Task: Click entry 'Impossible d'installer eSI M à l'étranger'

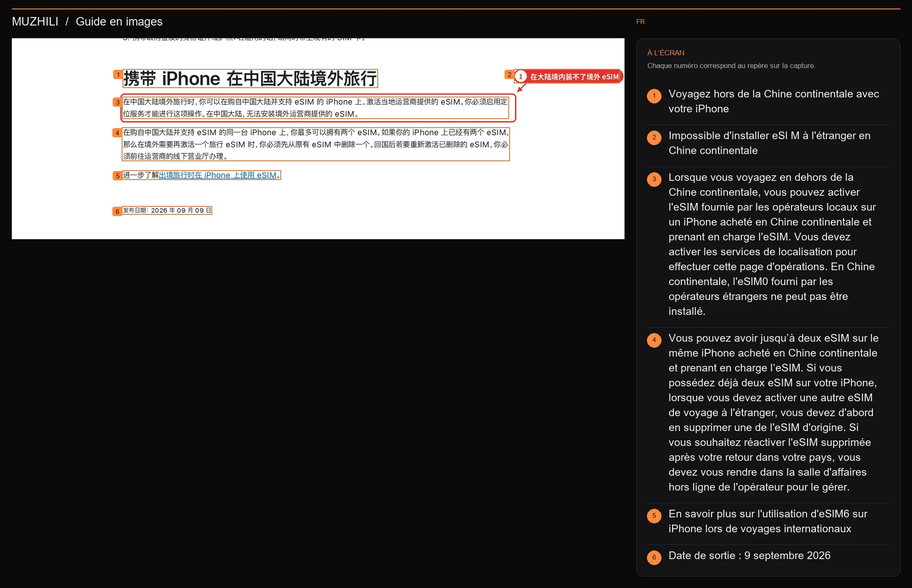Action: 769,143
